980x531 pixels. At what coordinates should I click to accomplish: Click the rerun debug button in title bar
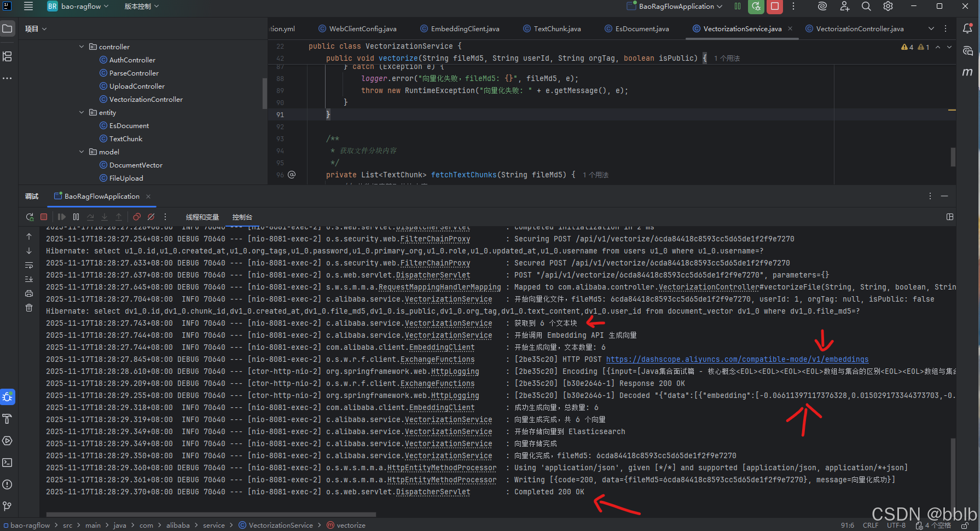pos(756,7)
